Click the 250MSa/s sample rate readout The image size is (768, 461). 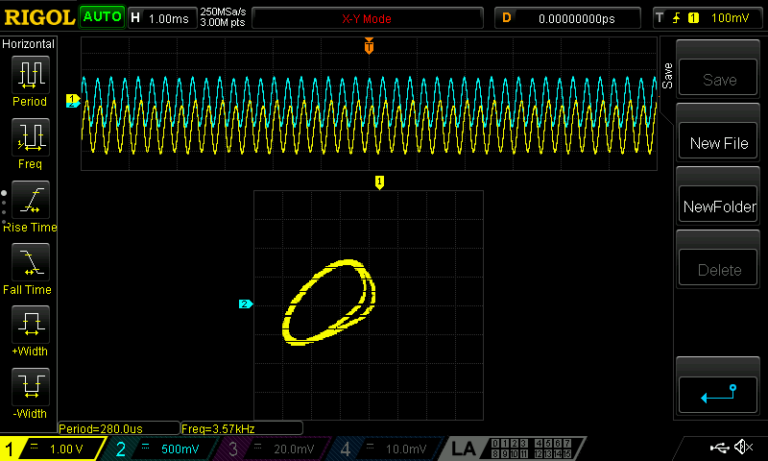[x=223, y=12]
